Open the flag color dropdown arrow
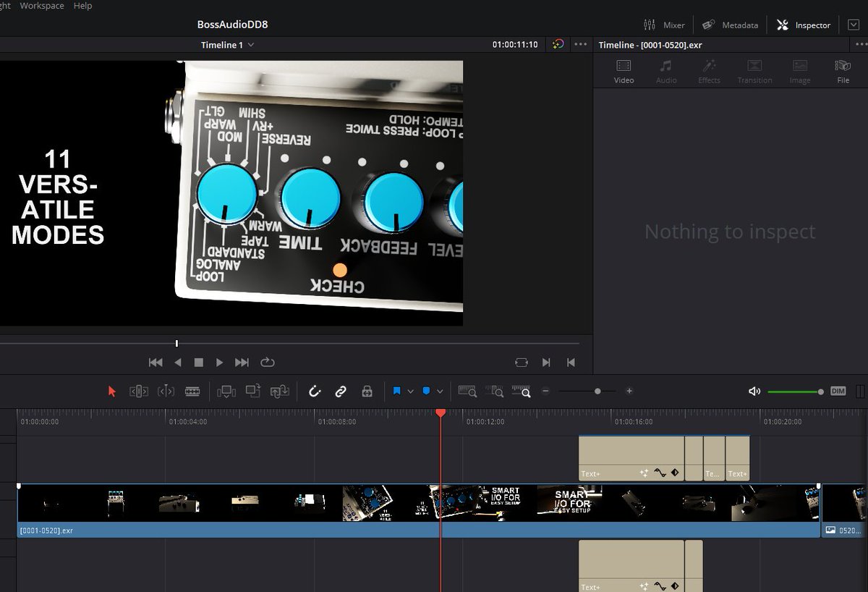Screen dimensions: 868x592 pos(410,392)
